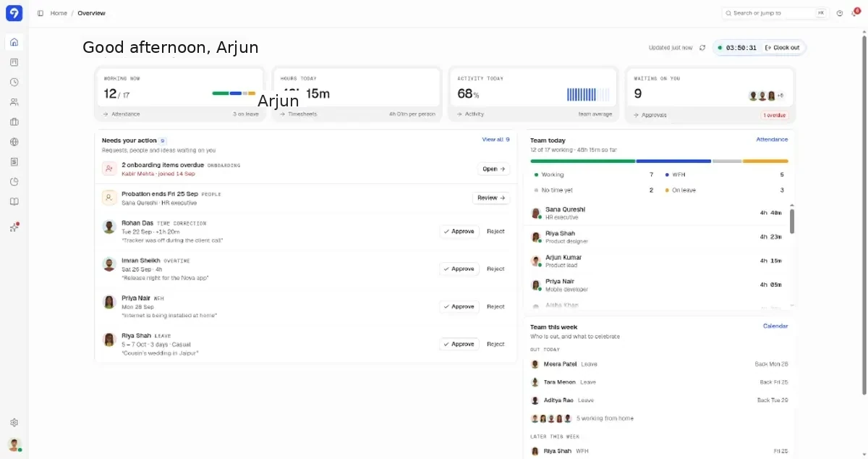Click the Activity today bar chart
868x459 pixels.
click(588, 94)
